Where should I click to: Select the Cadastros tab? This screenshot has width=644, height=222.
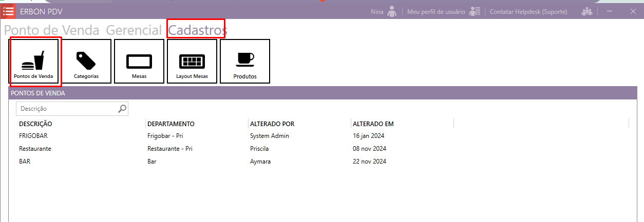point(197,30)
